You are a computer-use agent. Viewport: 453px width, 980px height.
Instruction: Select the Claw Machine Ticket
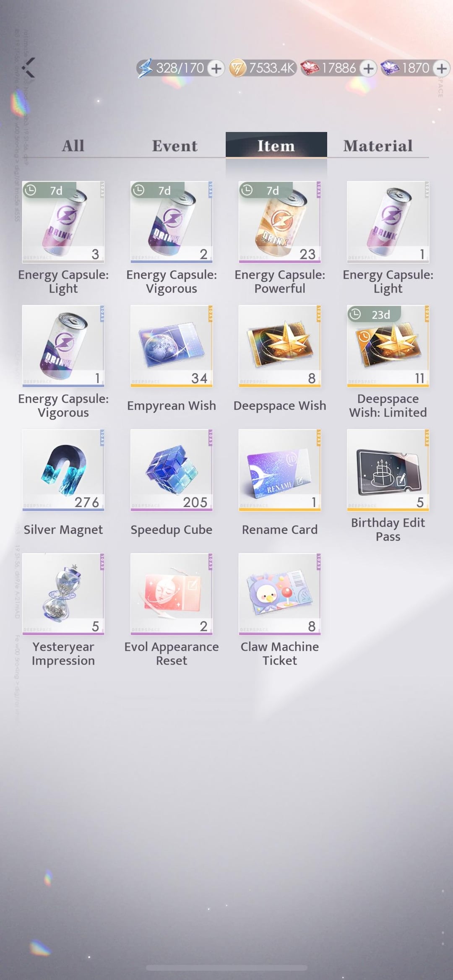coord(280,594)
